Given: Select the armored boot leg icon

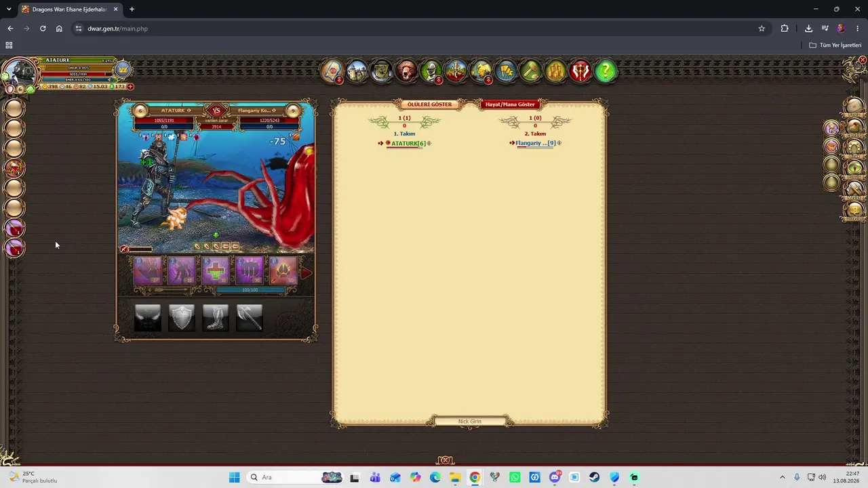Looking at the screenshot, I should click(216, 317).
